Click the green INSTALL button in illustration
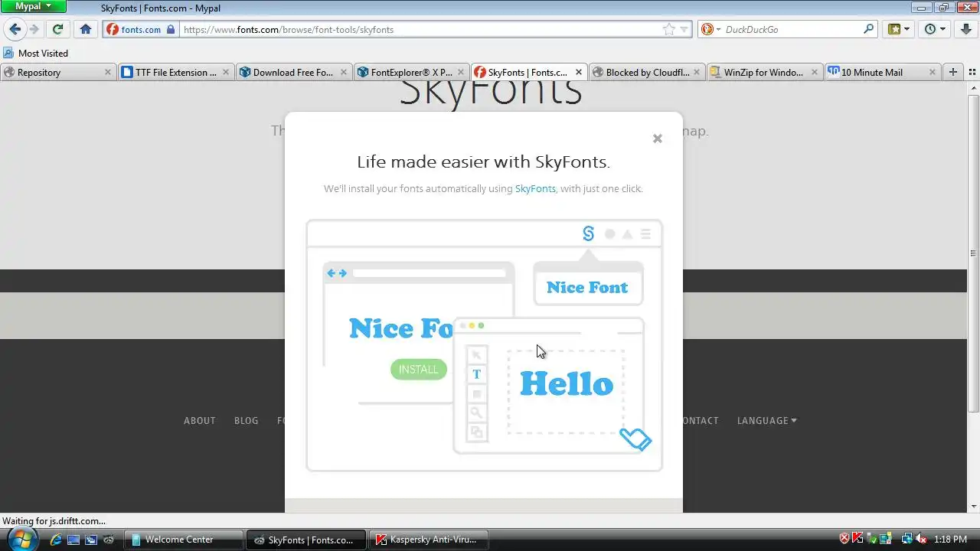980x551 pixels. pyautogui.click(x=418, y=369)
